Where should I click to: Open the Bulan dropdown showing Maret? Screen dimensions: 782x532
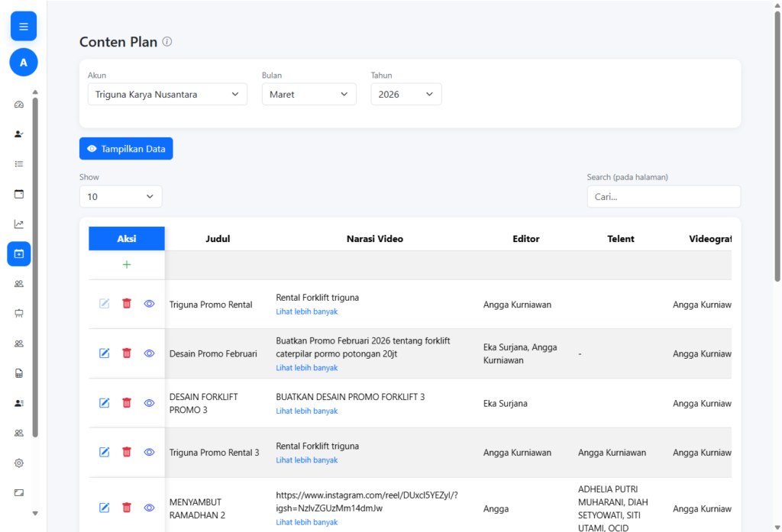click(x=309, y=95)
